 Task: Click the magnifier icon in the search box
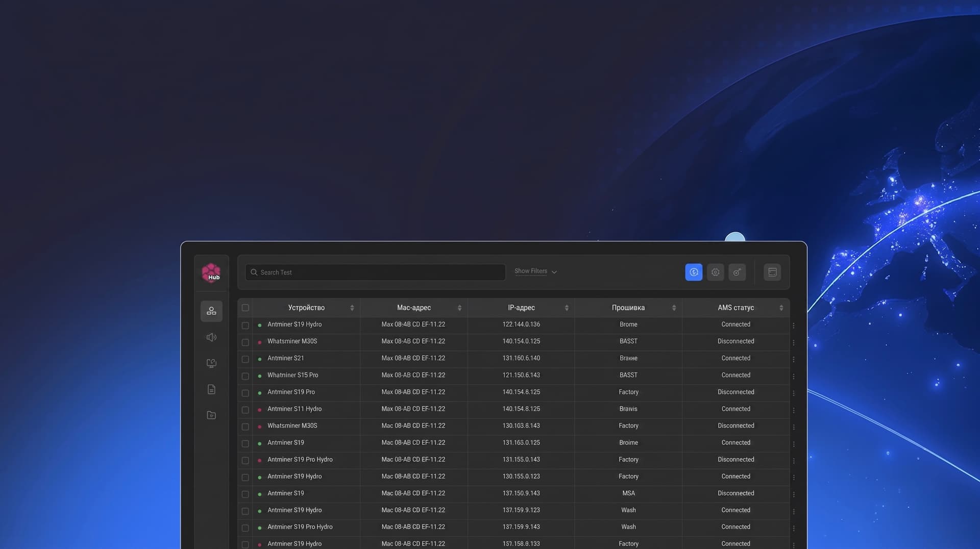254,272
